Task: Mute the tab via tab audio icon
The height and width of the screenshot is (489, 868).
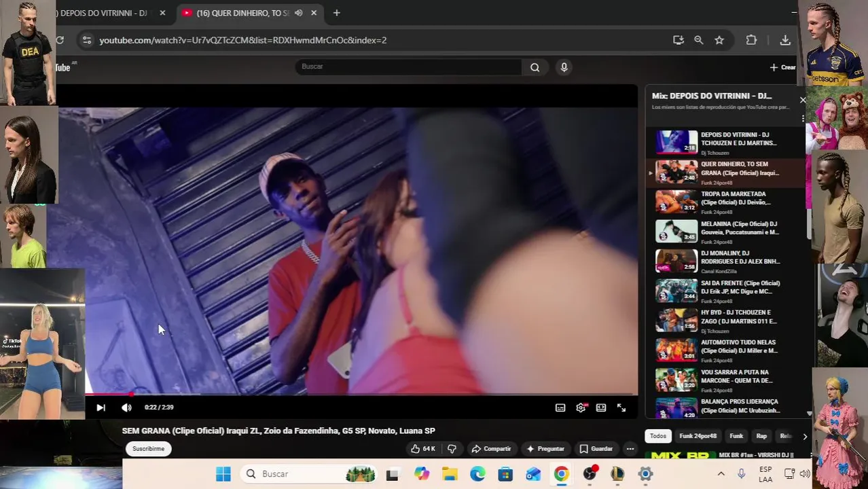Action: point(298,13)
